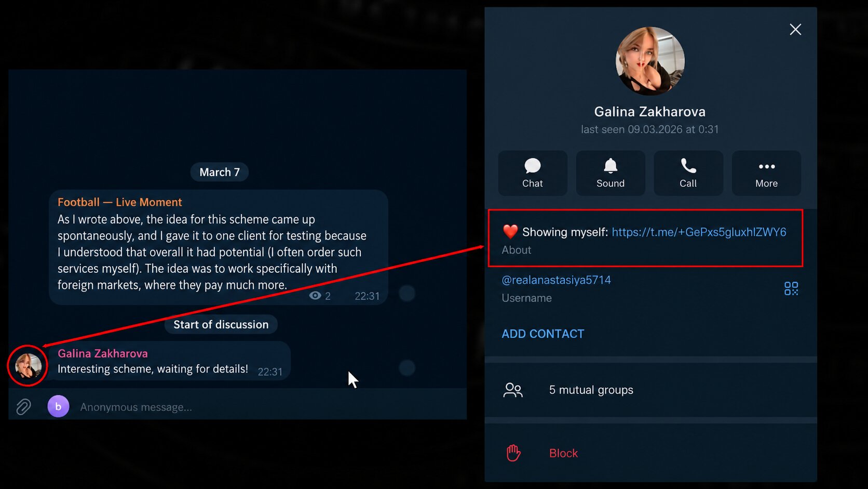Screen dimensions: 868x489
Task: Click the mutual groups people icon
Action: [512, 390]
